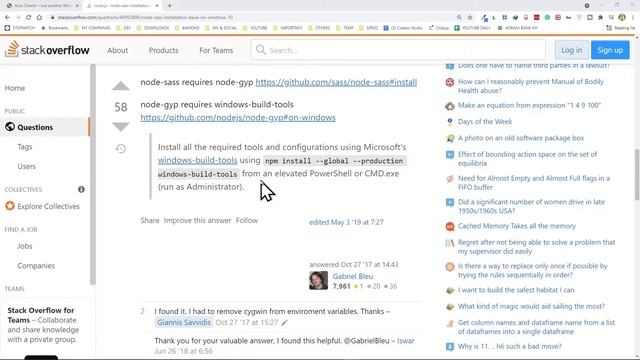
Task: Open a new browser tab
Action: [169, 6]
